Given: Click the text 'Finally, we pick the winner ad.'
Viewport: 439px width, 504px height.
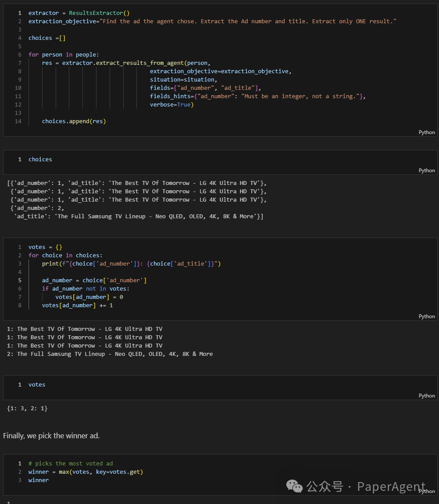Looking at the screenshot, I should point(51,436).
